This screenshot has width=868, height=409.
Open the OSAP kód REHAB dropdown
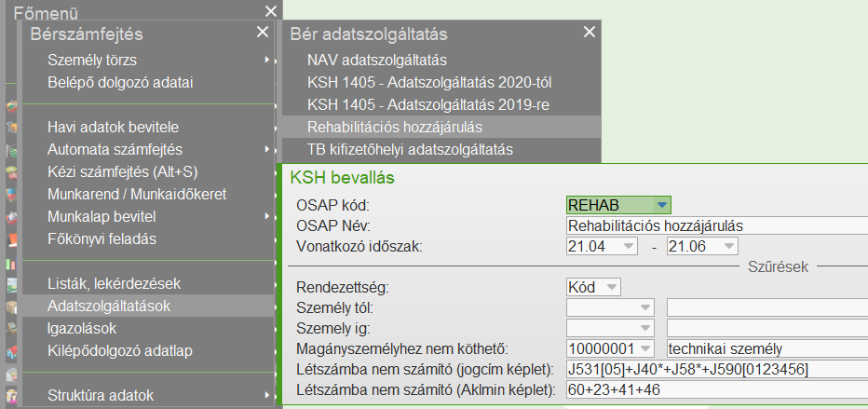point(661,205)
